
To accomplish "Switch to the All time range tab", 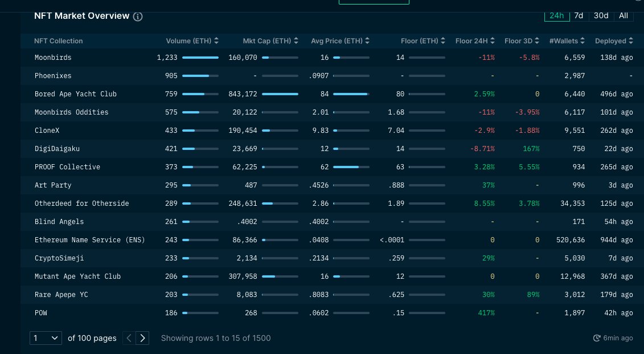I will 624,15.
